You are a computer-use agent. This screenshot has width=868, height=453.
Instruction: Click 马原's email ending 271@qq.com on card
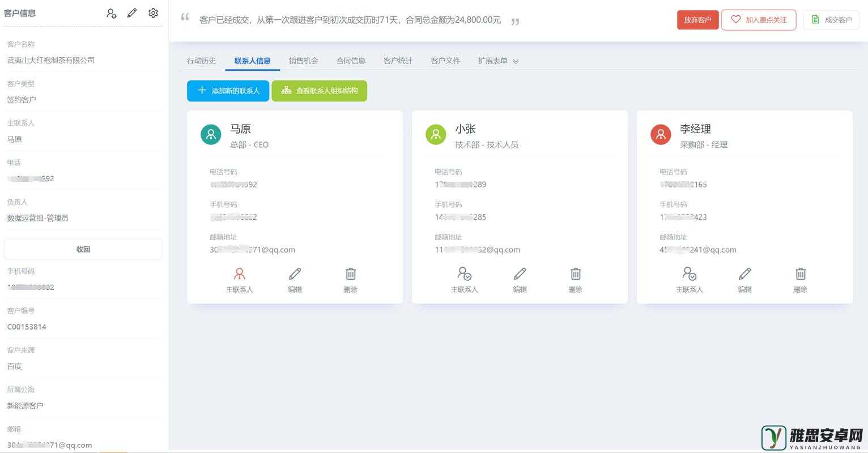tap(252, 250)
